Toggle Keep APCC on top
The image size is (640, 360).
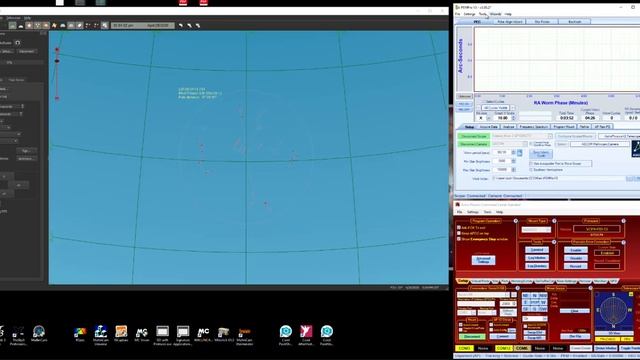coord(459,233)
